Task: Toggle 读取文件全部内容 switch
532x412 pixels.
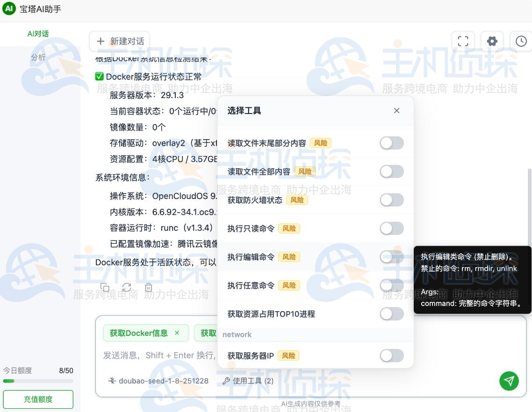Action: point(391,171)
